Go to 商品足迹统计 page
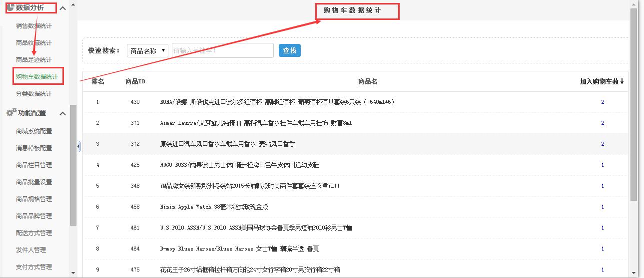The height and width of the screenshot is (278, 644). (33, 60)
